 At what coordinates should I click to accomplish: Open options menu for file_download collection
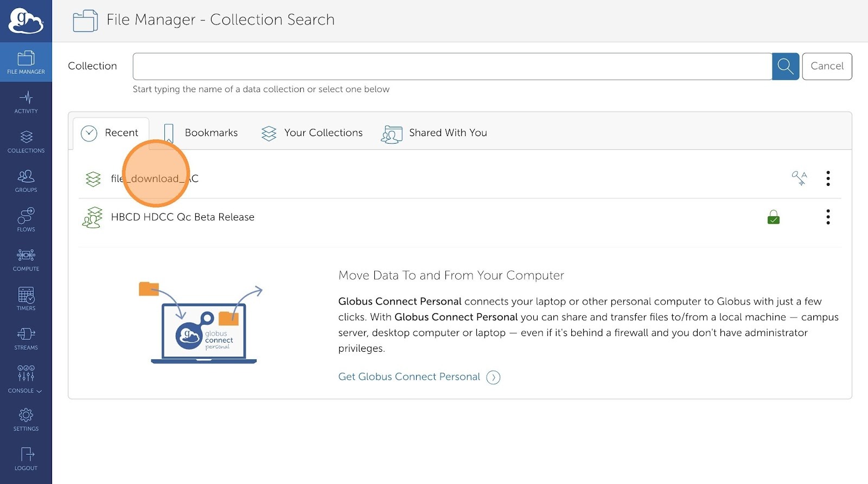point(828,178)
